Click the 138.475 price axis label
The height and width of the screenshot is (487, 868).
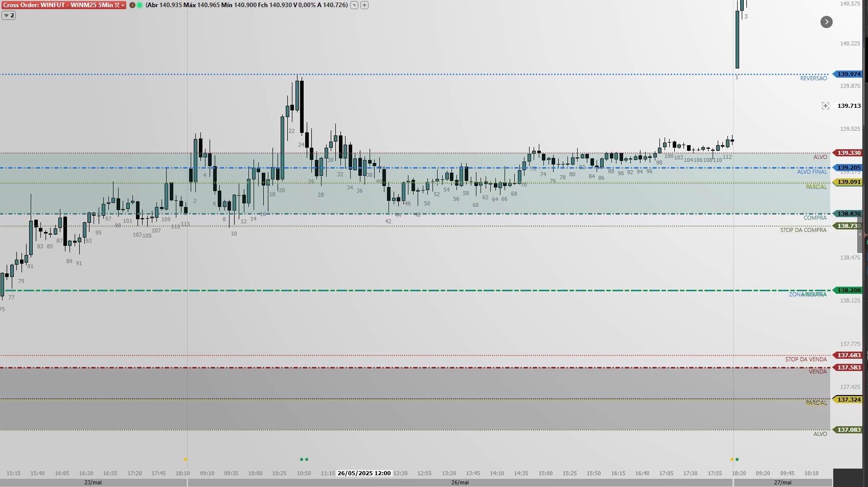tap(850, 258)
